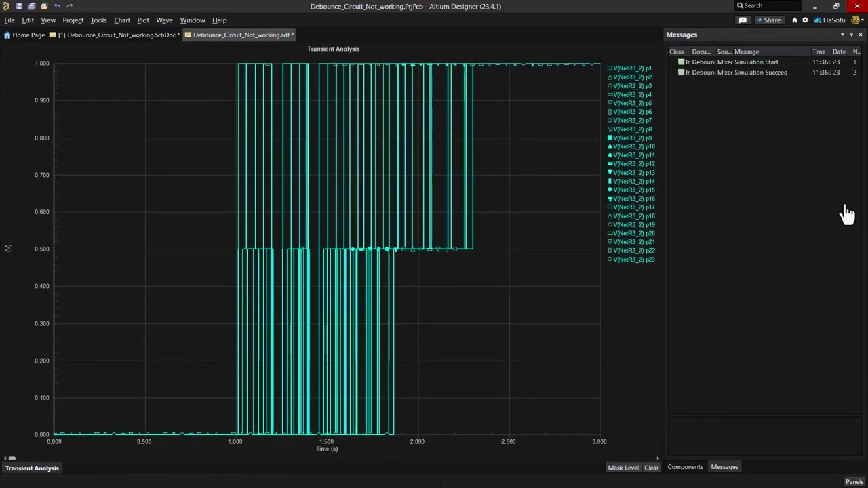
Task: Open preferences with the gear icon
Action: 805,20
